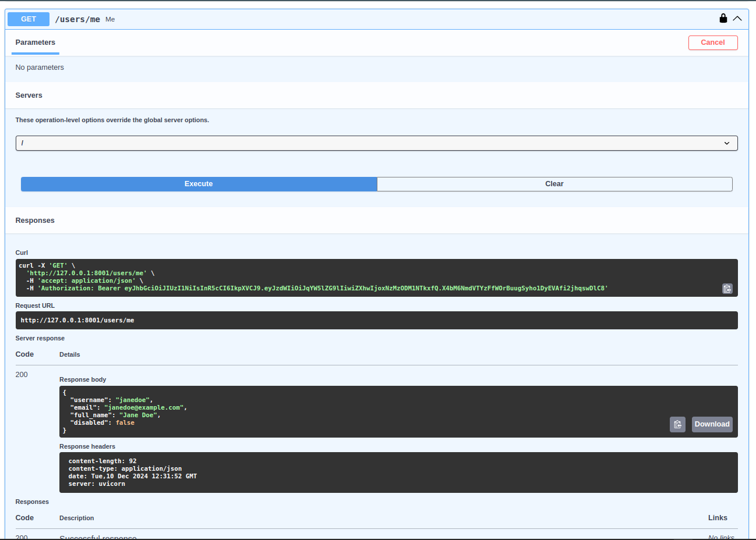Click the 200 response code
This screenshot has height=540, width=756.
point(22,375)
